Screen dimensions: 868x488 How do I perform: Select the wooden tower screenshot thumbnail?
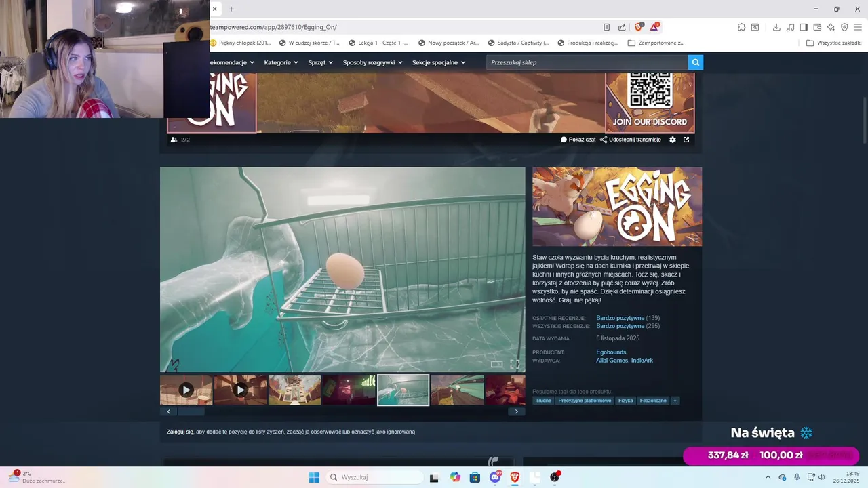(x=294, y=390)
